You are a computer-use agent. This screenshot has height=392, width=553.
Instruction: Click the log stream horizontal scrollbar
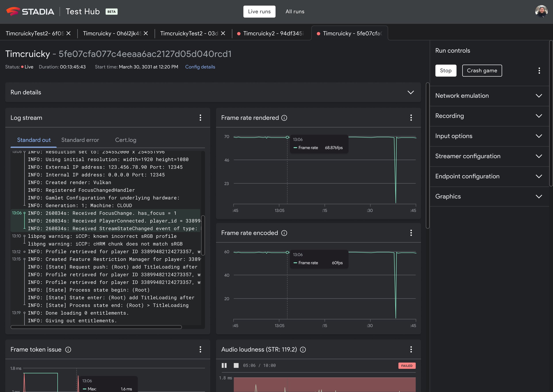point(96,327)
